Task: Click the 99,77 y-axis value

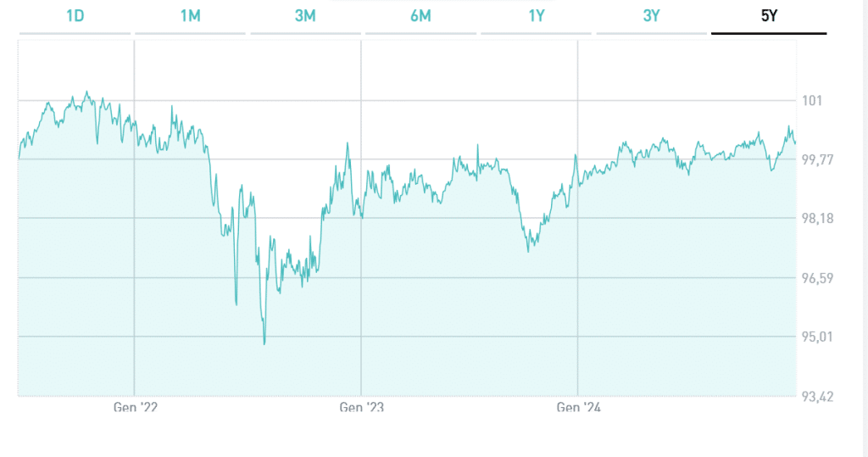Action: 818,159
